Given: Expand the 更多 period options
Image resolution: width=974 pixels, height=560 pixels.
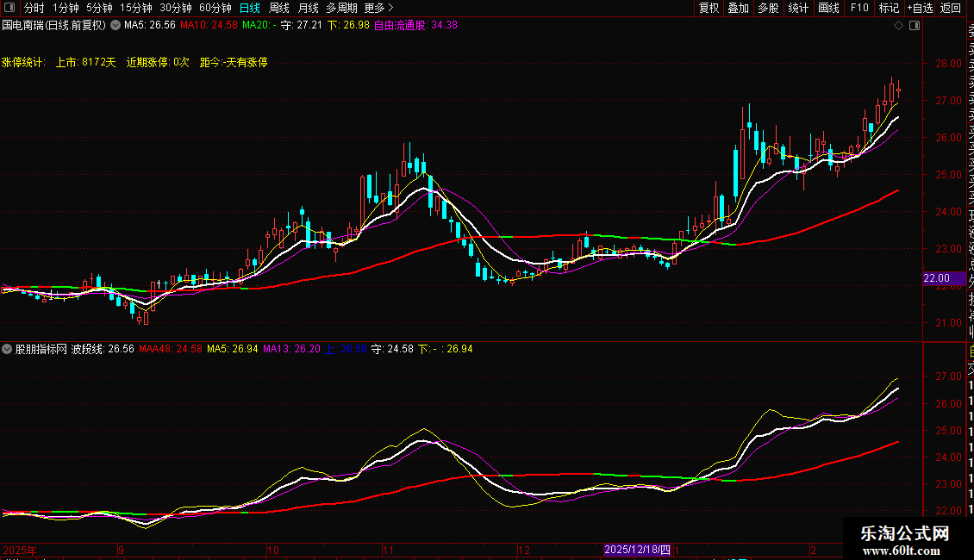Looking at the screenshot, I should (379, 8).
